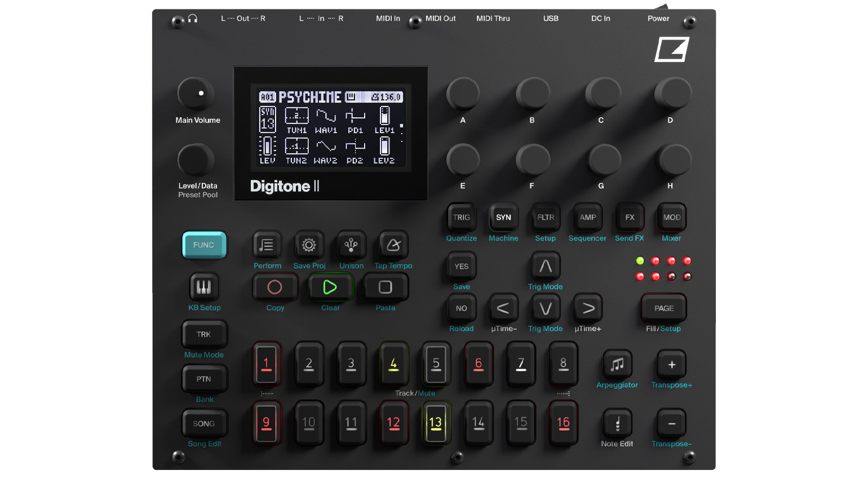Toggle Mute Mode with the TRK button
The height and width of the screenshot is (479, 868).
pos(204,334)
